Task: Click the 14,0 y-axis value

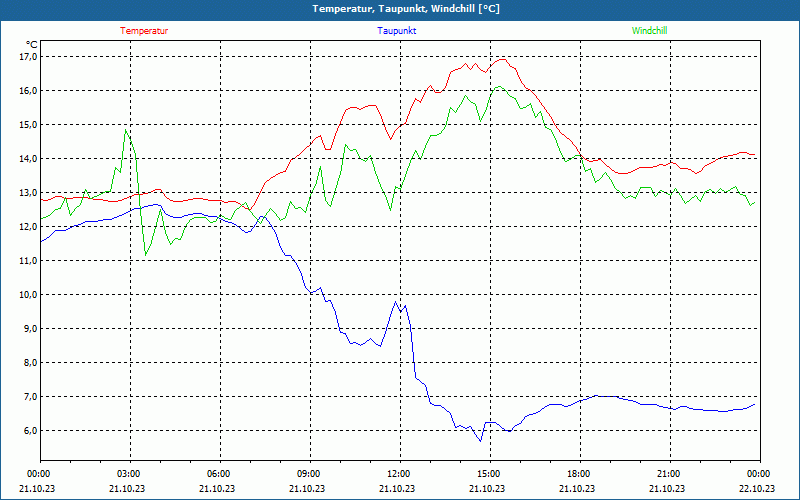Action: coord(29,158)
